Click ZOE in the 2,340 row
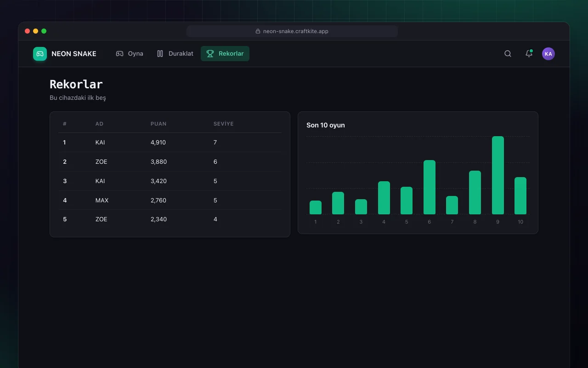Image resolution: width=588 pixels, height=368 pixels. coord(101,219)
